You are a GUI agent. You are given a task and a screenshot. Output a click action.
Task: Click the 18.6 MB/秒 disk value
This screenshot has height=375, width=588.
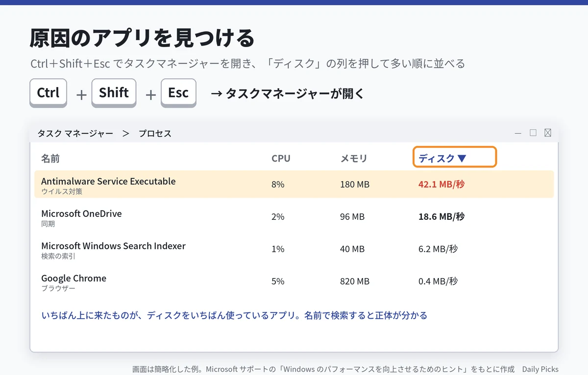click(441, 217)
